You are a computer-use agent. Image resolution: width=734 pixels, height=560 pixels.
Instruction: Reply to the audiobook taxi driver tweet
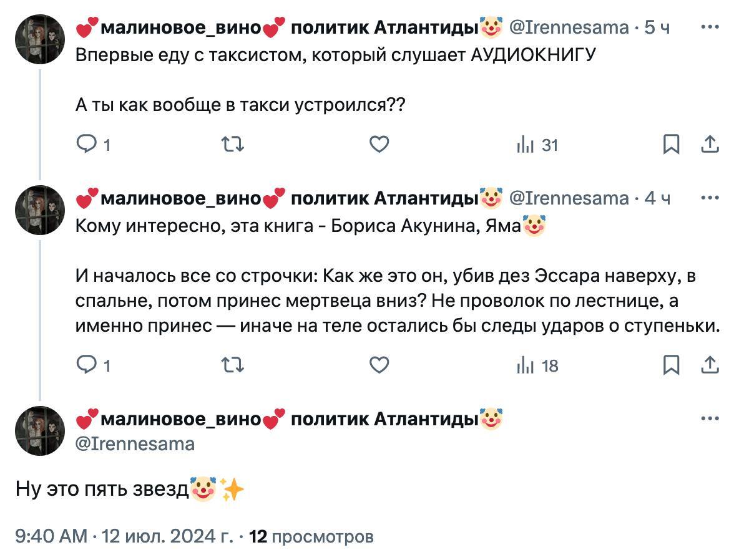tap(84, 145)
